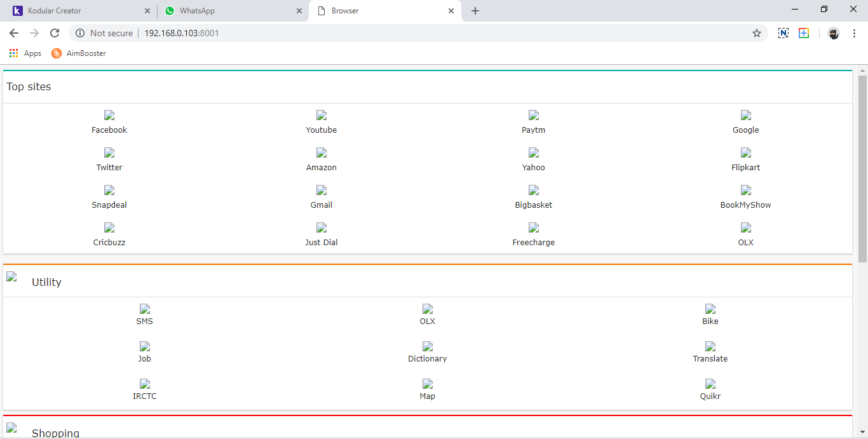Screen dimensions: 868x439
Task: Open the Twitter site icon
Action: 109,152
